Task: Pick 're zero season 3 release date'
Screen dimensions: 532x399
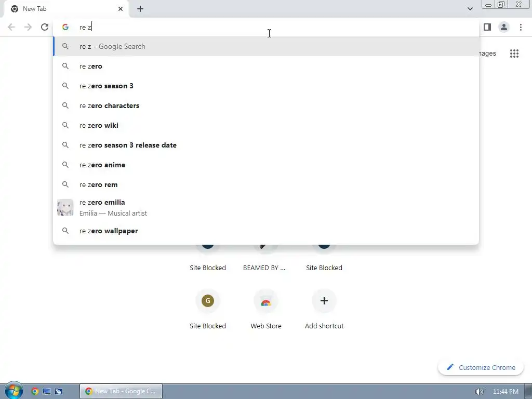Action: pyautogui.click(x=266, y=145)
